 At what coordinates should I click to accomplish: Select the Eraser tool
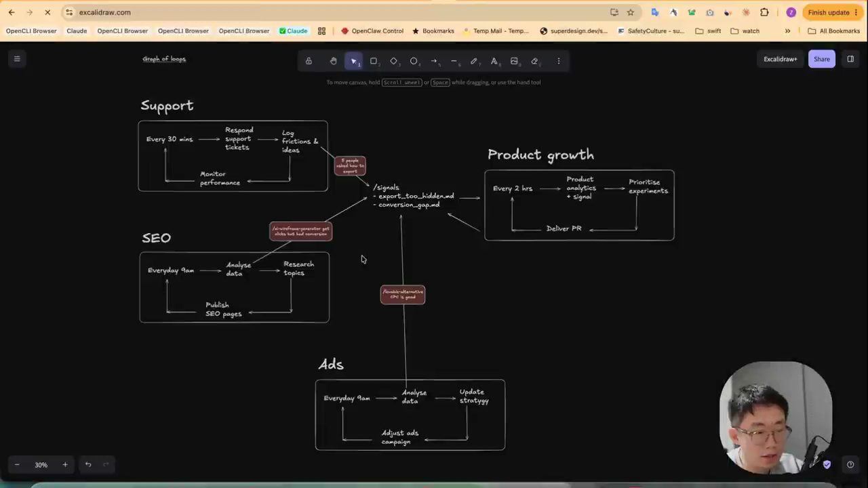pos(534,61)
